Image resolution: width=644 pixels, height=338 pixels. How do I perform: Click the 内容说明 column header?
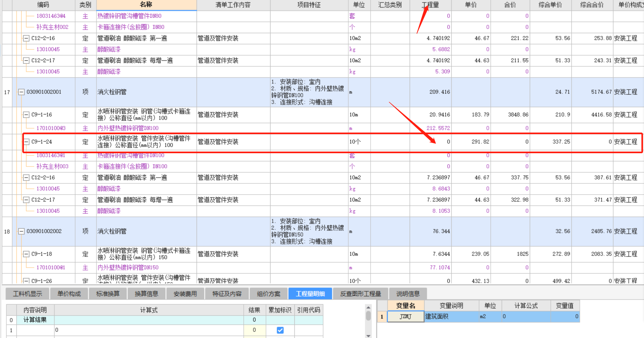click(35, 310)
